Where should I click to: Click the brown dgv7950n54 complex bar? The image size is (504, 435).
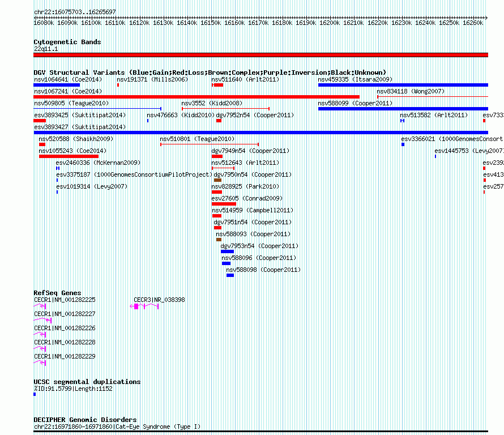point(217,180)
